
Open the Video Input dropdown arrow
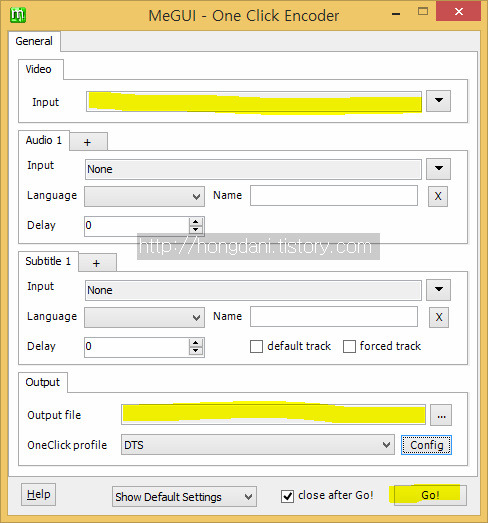(438, 101)
